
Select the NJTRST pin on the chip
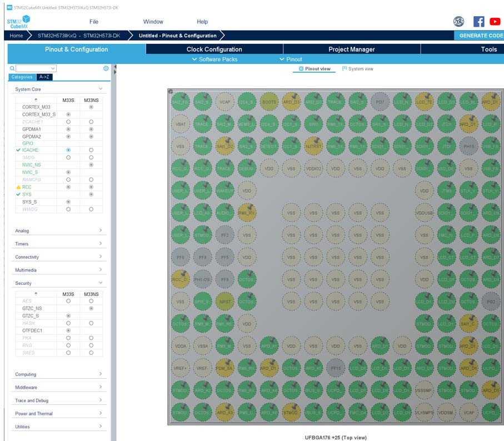[313, 146]
